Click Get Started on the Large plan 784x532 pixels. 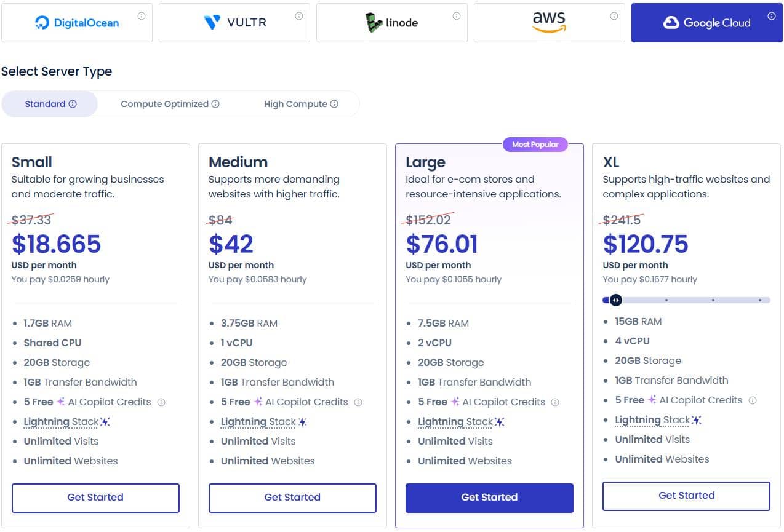(x=489, y=498)
